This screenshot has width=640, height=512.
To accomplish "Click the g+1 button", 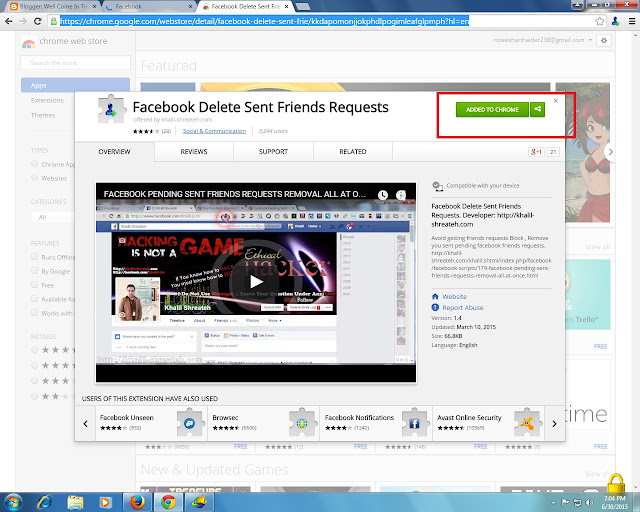I will pos(536,152).
